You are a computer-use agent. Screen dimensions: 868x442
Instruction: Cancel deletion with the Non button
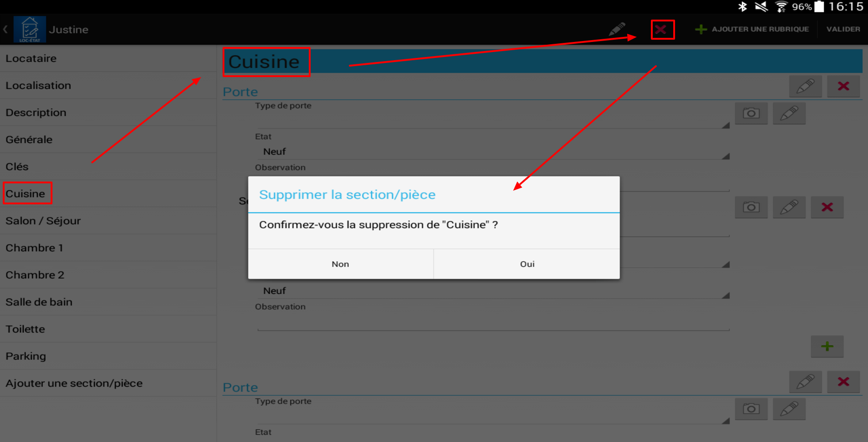click(x=340, y=264)
